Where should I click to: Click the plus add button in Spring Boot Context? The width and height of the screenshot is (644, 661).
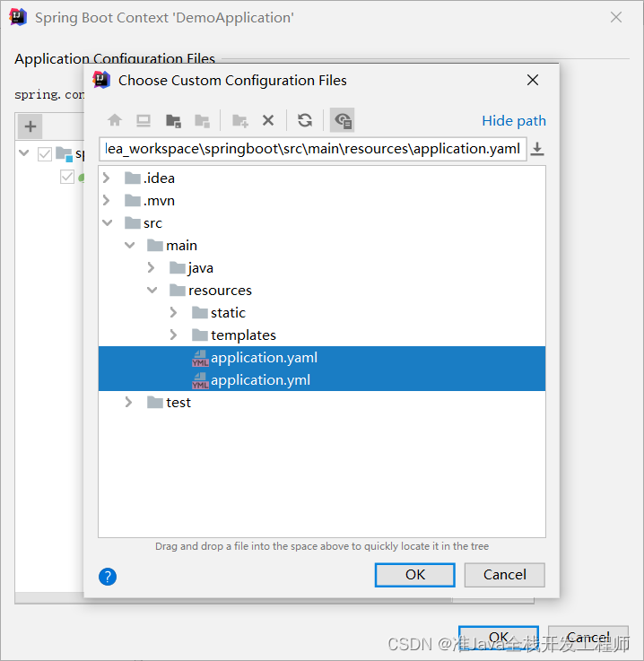point(30,126)
